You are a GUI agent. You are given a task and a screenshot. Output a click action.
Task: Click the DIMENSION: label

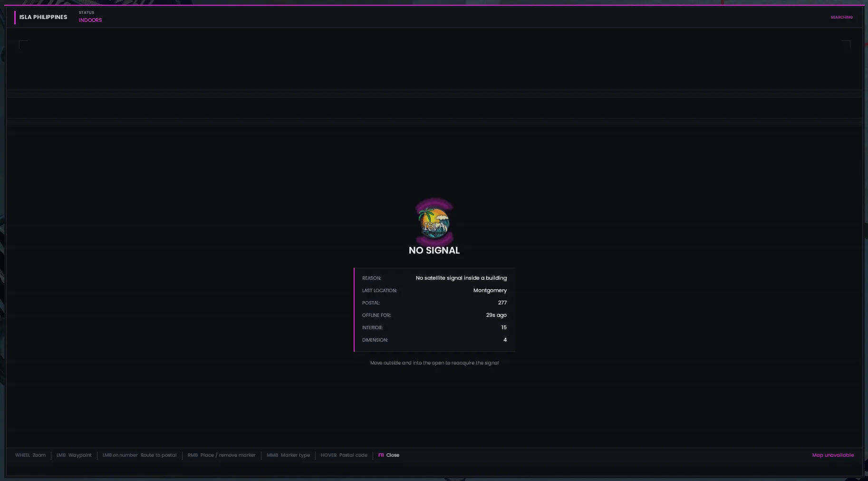pos(375,340)
